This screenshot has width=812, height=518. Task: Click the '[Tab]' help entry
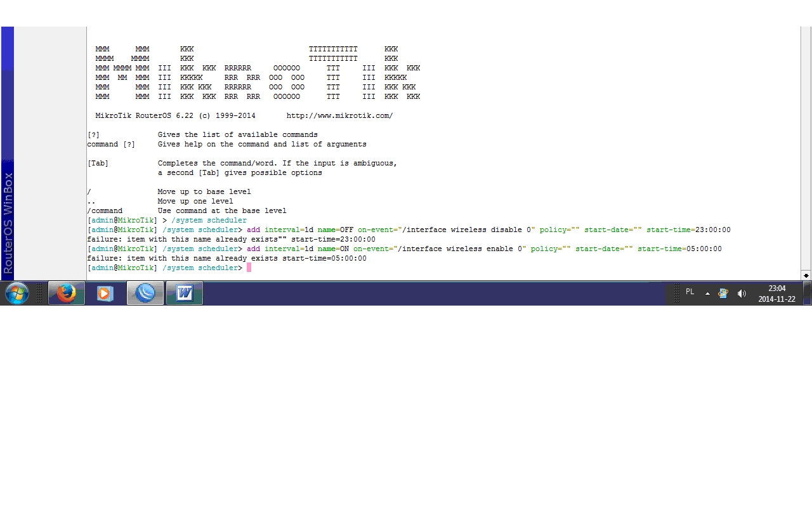98,164
